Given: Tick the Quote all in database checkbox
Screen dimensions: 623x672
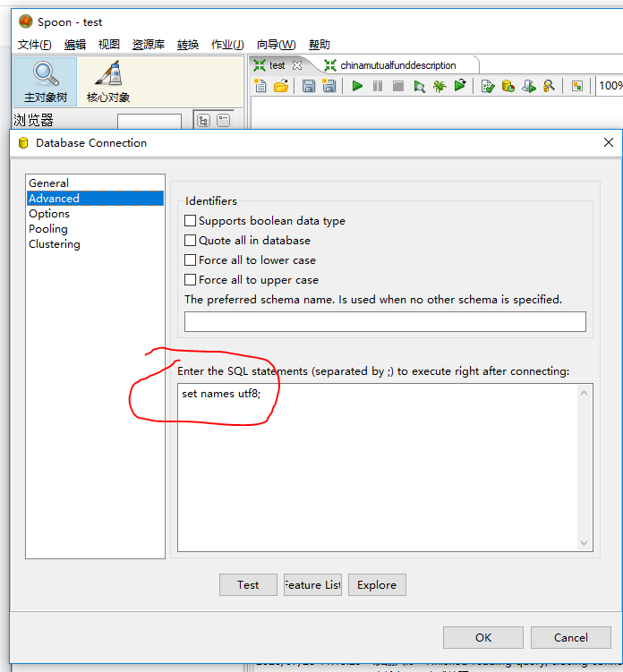Looking at the screenshot, I should click(x=190, y=241).
